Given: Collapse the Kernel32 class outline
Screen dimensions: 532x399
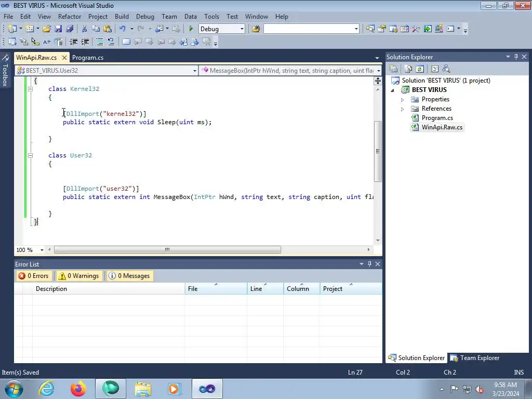Looking at the screenshot, I should coord(30,89).
